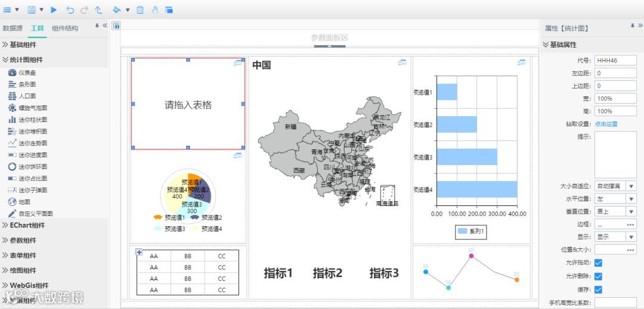Redo the last undone action

84,10
